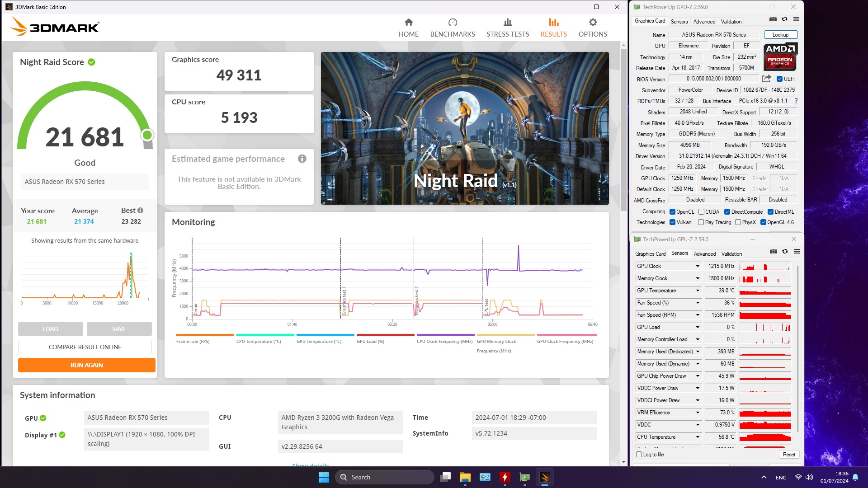Toggle the Ray Tracing checkbox
Viewport: 868px width, 488px height.
701,222
